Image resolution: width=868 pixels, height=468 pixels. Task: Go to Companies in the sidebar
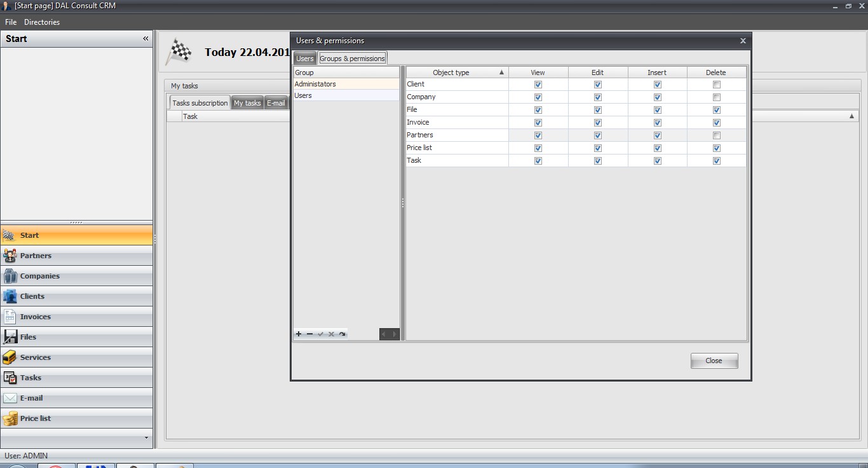pos(76,276)
